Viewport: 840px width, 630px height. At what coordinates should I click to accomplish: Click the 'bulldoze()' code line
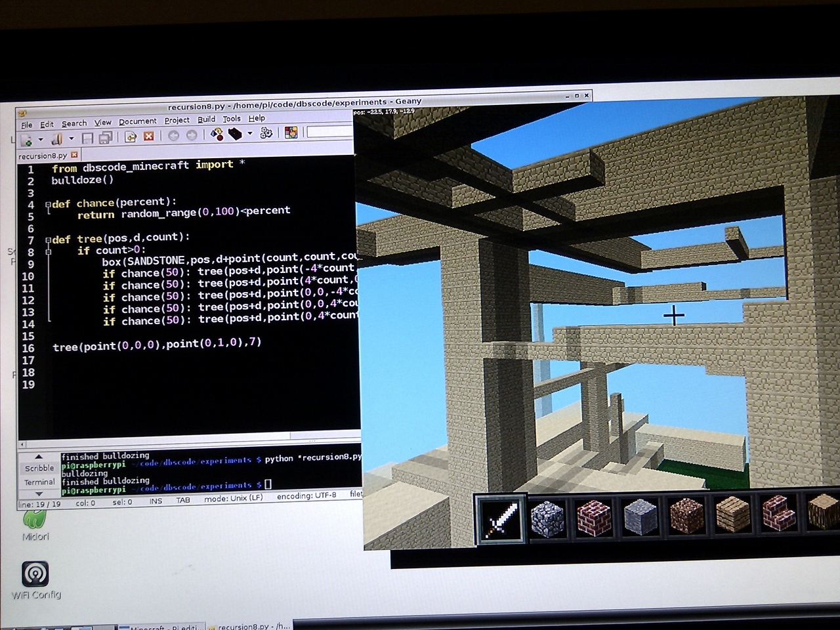click(83, 180)
